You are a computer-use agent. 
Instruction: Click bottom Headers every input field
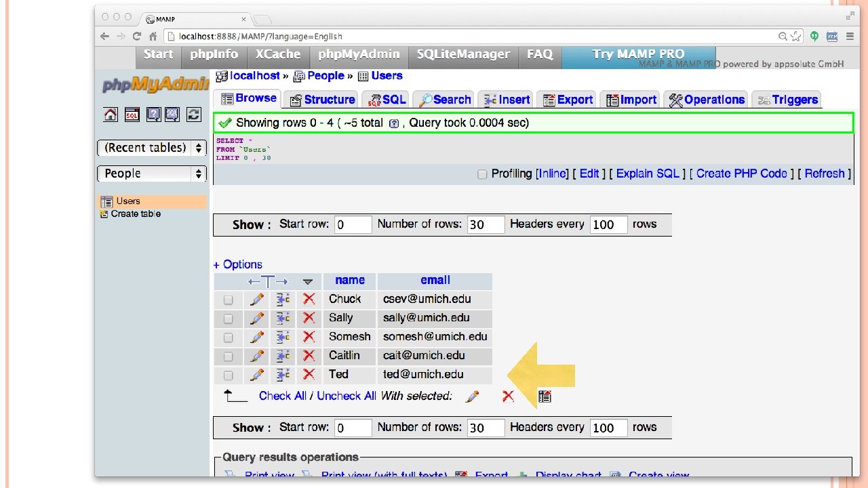pyautogui.click(x=608, y=428)
